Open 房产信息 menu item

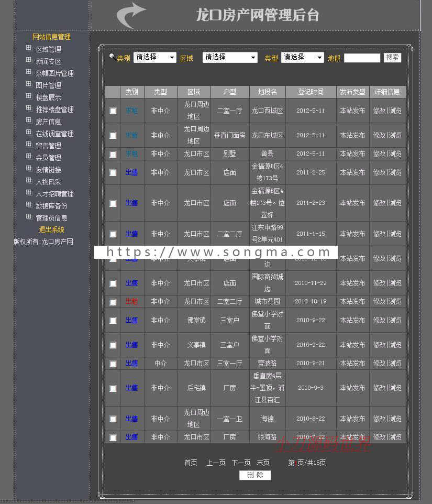[49, 122]
